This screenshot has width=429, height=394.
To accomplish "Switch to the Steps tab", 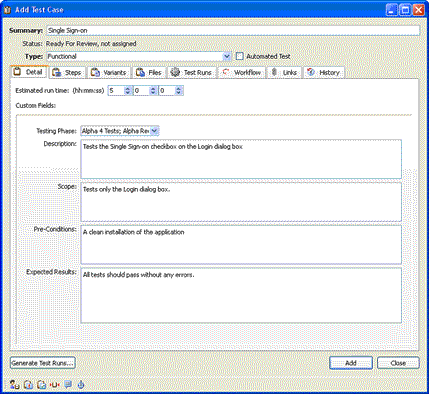I will tap(68, 73).
